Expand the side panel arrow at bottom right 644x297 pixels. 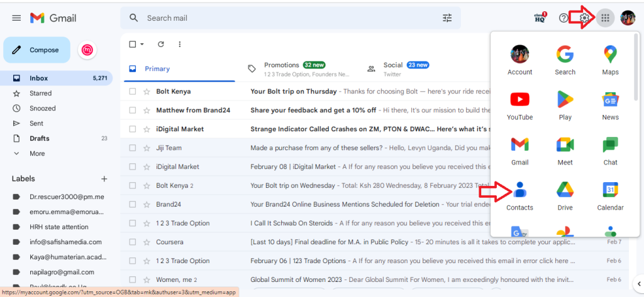[x=639, y=283]
